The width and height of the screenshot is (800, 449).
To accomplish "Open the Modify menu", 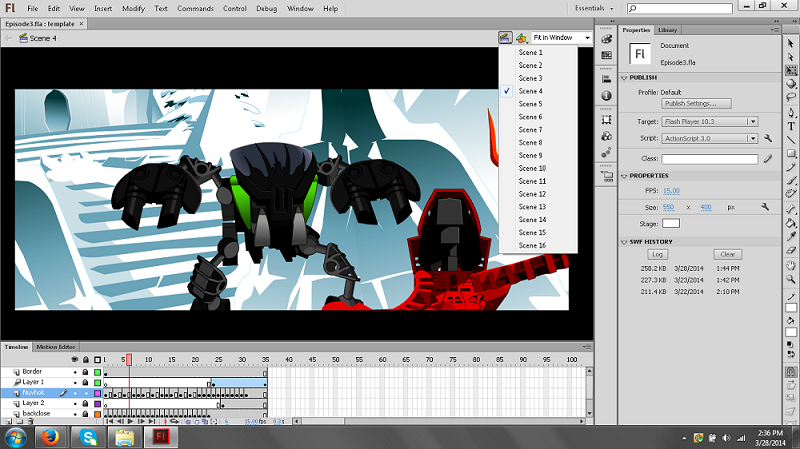I will pyautogui.click(x=133, y=9).
